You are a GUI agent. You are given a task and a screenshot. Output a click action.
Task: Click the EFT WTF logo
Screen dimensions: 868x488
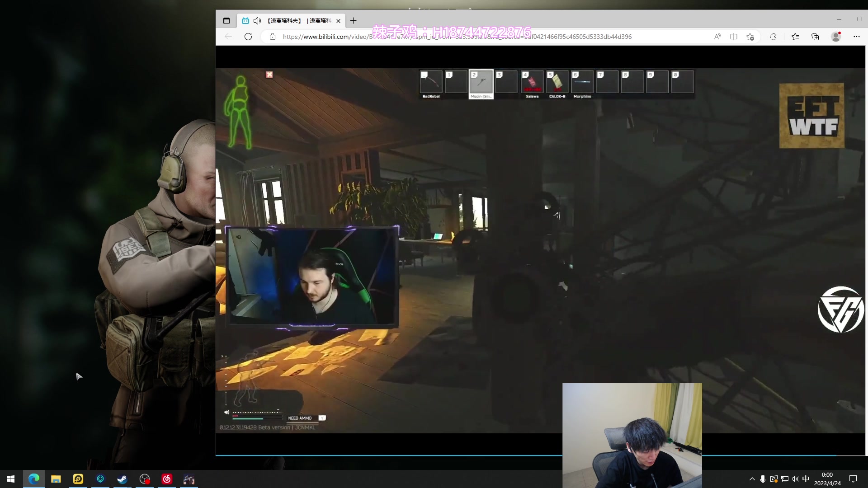[812, 116]
